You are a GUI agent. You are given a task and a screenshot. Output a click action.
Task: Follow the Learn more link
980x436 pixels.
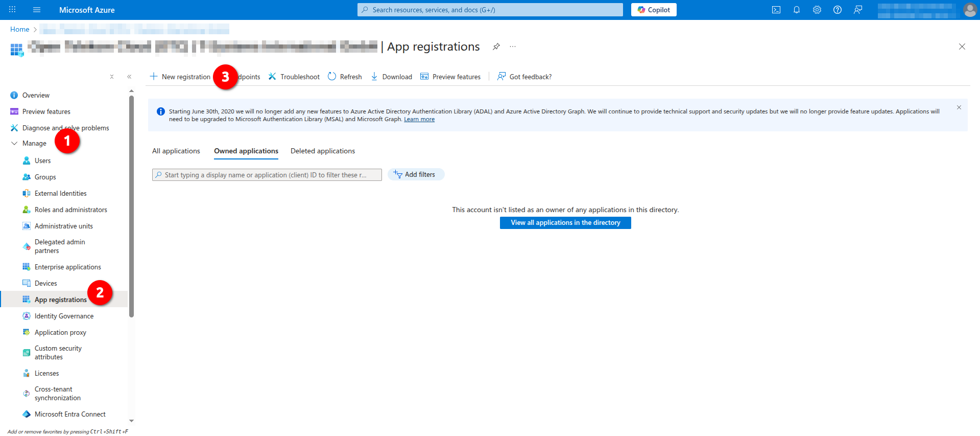click(x=419, y=120)
